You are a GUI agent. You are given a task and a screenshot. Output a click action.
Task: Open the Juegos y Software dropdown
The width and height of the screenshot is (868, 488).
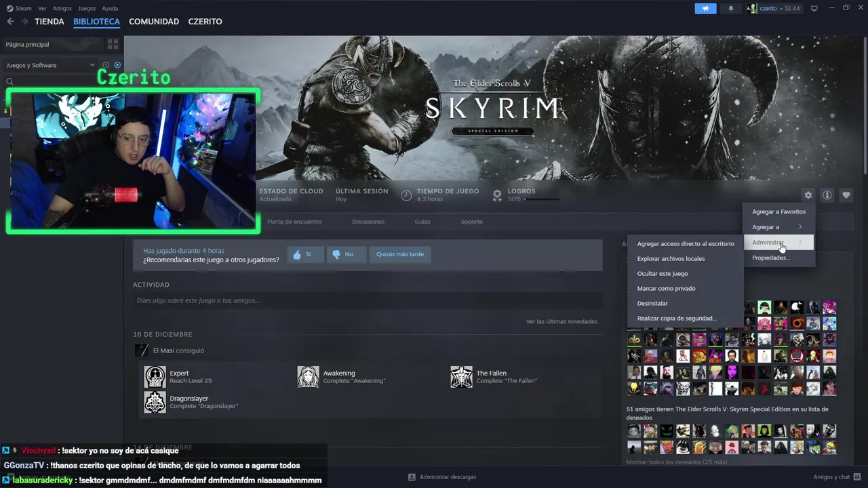(x=51, y=65)
